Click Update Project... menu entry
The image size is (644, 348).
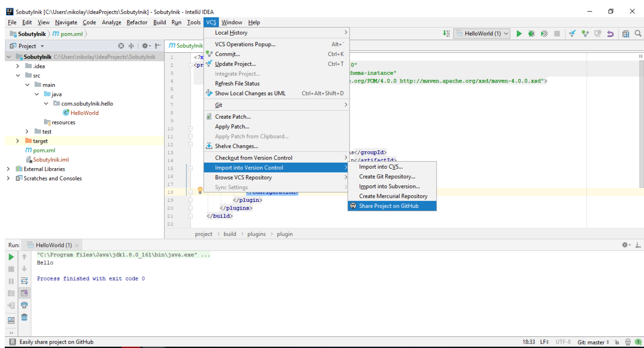click(277, 64)
